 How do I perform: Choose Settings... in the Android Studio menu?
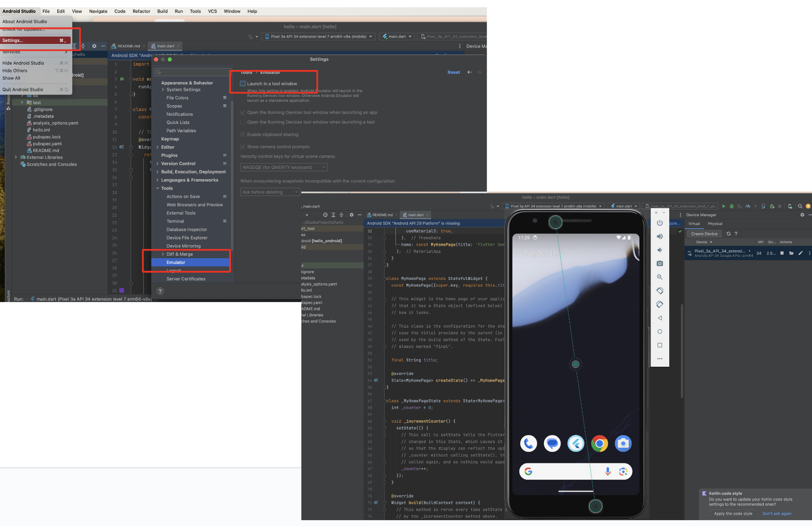[x=36, y=41]
